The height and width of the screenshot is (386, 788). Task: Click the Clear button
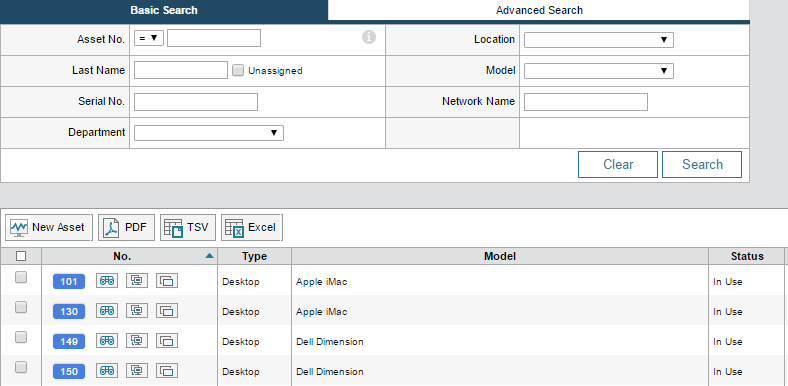point(618,164)
